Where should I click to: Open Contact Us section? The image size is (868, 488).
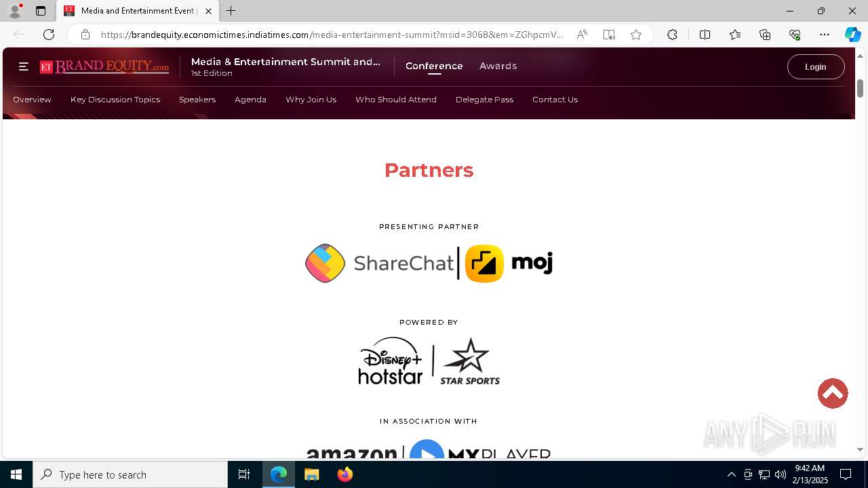pyautogui.click(x=555, y=100)
